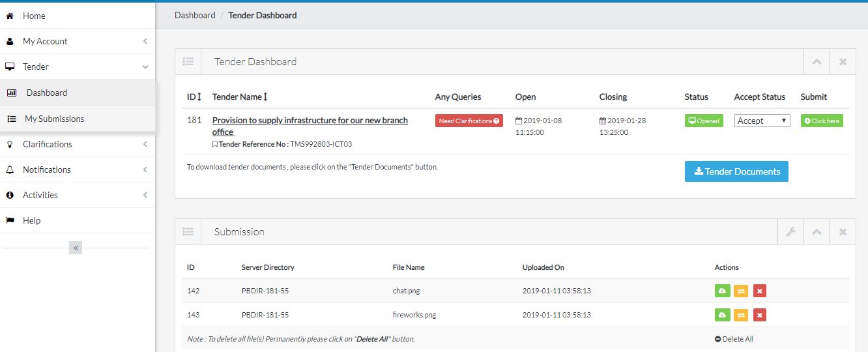868x352 pixels.
Task: Collapse the Submission panel
Action: coord(817,231)
